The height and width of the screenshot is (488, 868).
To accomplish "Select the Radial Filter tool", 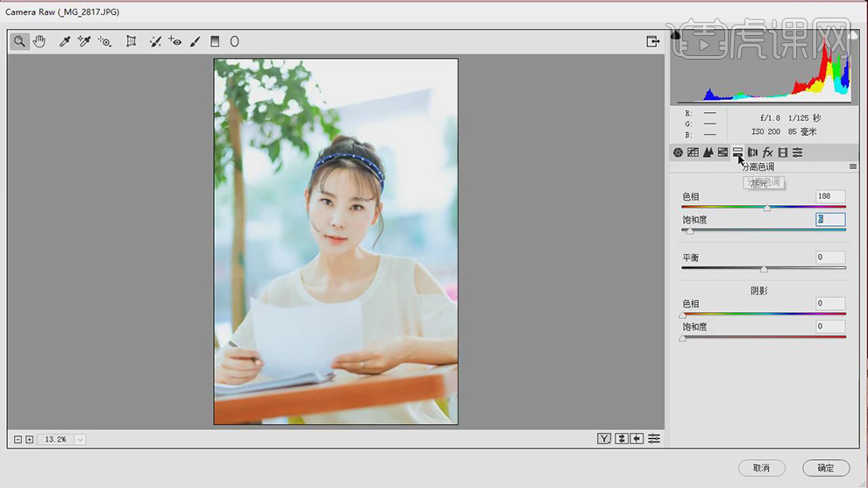I will [235, 41].
